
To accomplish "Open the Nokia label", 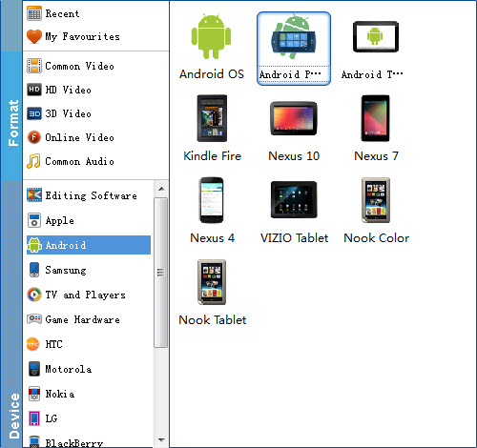I will pos(60,394).
